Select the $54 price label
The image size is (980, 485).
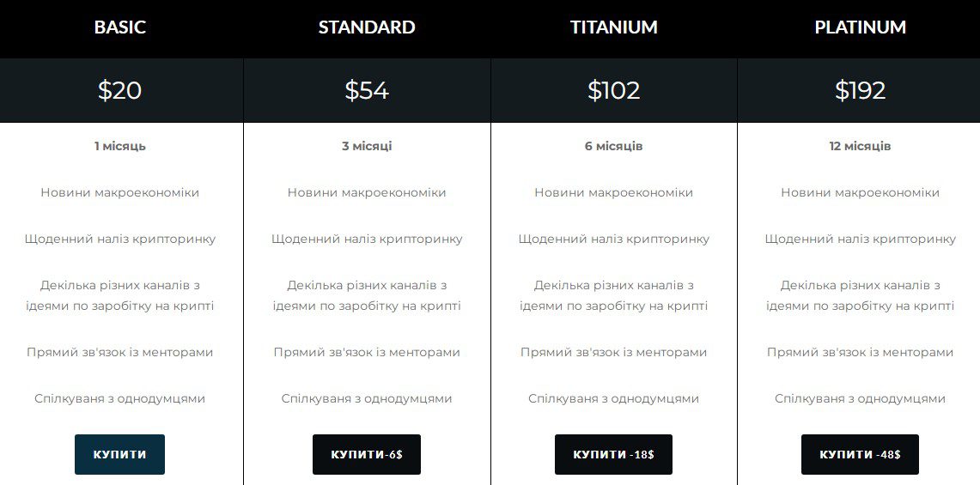click(x=367, y=90)
